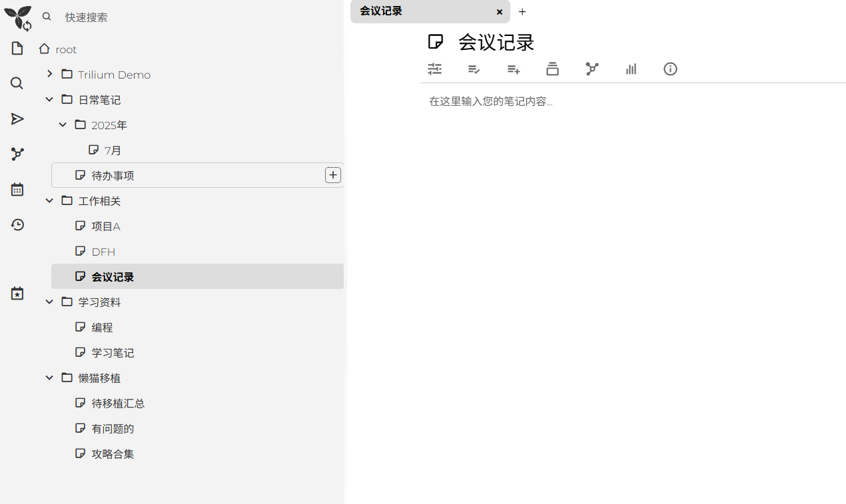Select 会议记录 in the tree
Screen dimensions: 846x504
point(113,277)
